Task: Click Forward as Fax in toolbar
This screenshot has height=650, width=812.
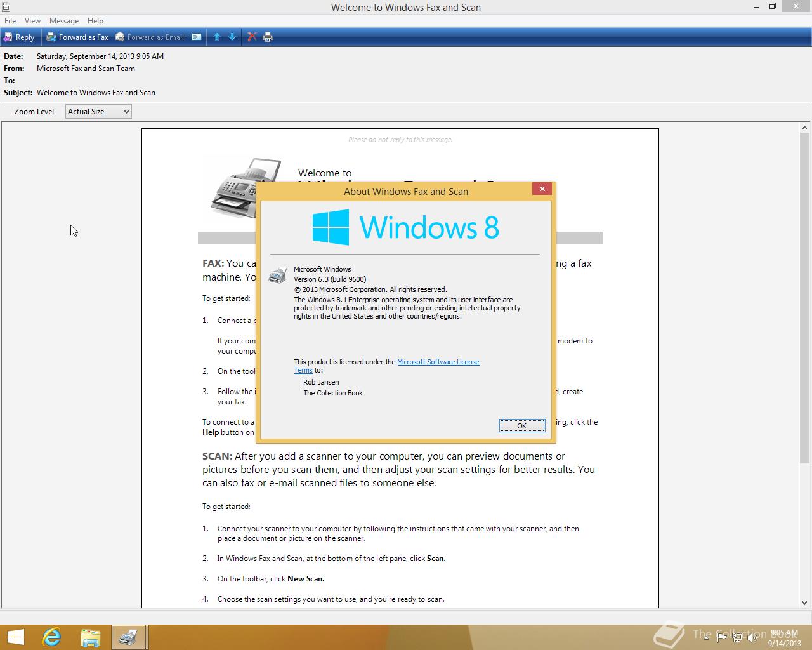Action: pyautogui.click(x=77, y=37)
